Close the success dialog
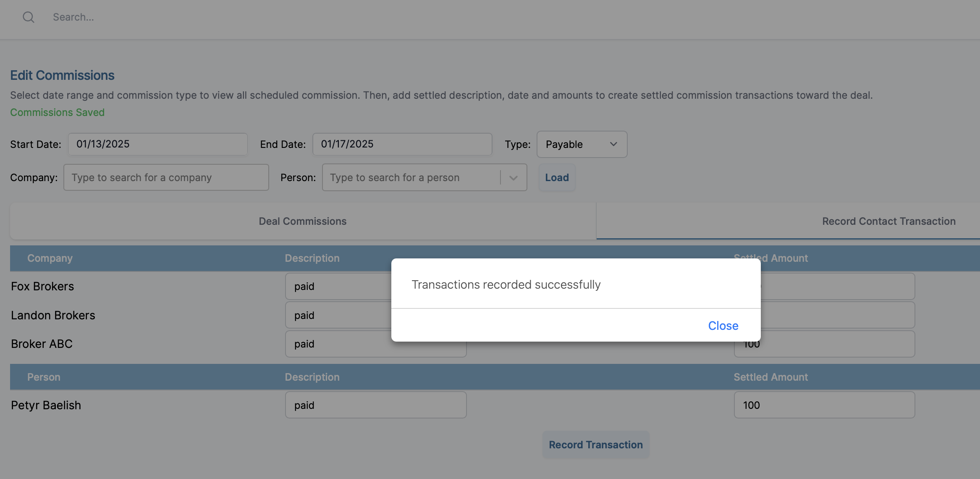 click(x=723, y=326)
